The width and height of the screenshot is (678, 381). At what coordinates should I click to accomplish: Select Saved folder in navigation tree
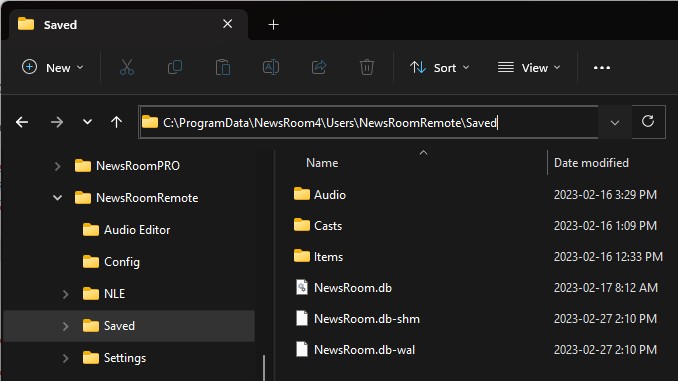coord(119,326)
